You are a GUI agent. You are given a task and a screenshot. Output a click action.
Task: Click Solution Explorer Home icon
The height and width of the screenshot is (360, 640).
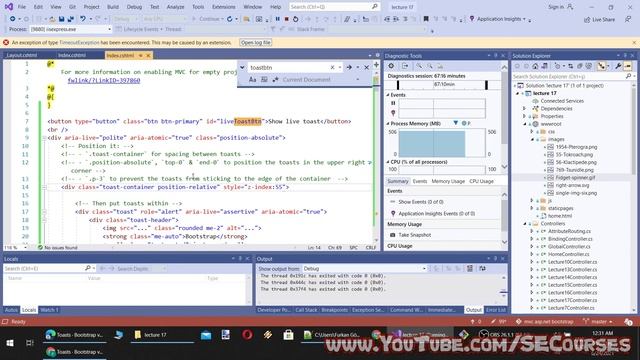[x=535, y=66]
